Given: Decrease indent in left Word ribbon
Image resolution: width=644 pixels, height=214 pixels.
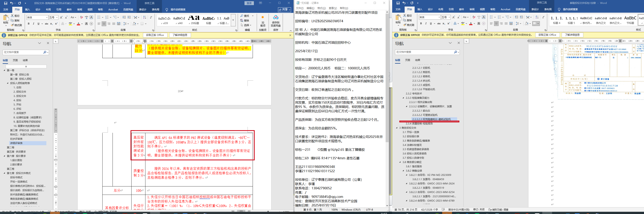Looking at the screenshot, I should (124, 18).
